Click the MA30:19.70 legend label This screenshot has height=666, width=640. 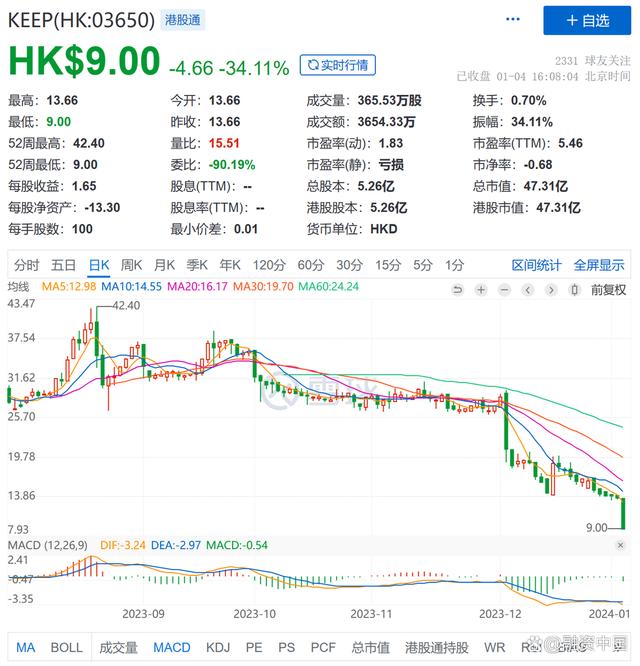(x=263, y=287)
